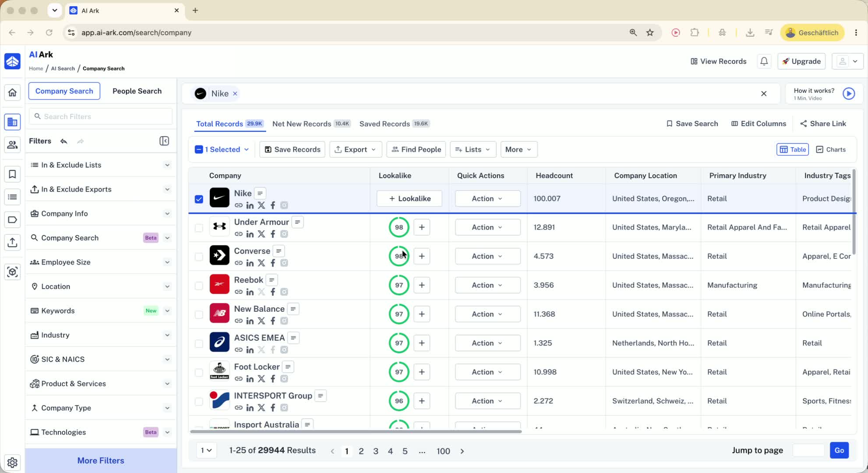Open the Export dropdown
The image size is (868, 473).
pos(356,149)
